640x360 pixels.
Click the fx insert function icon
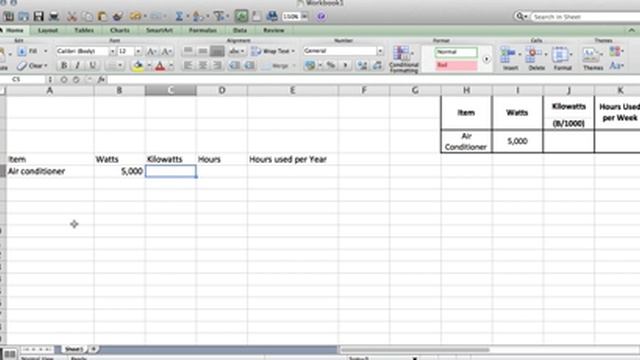coord(101,80)
